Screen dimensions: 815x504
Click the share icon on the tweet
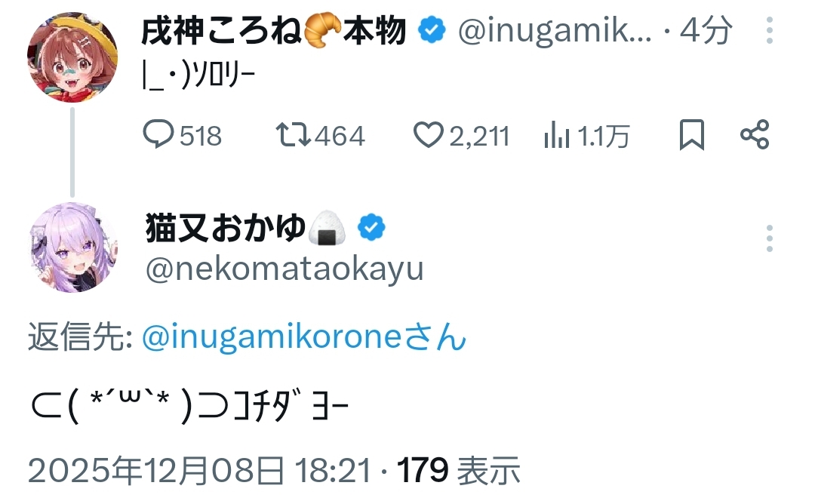(754, 136)
